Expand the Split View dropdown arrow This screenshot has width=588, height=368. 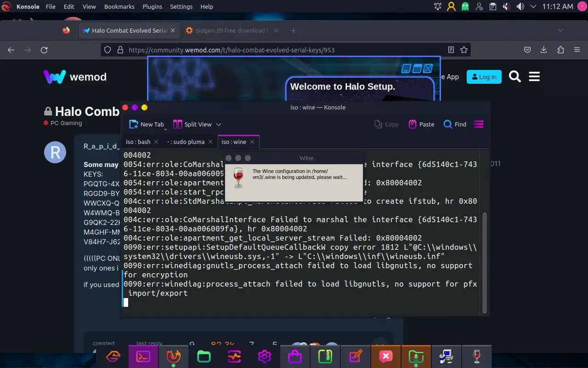219,124
